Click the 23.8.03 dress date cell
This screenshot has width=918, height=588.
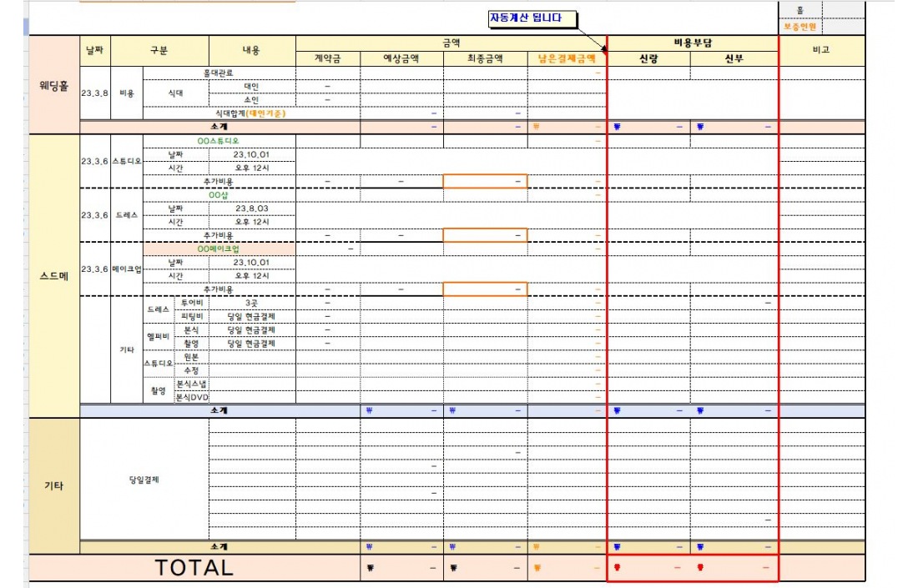[x=251, y=209]
